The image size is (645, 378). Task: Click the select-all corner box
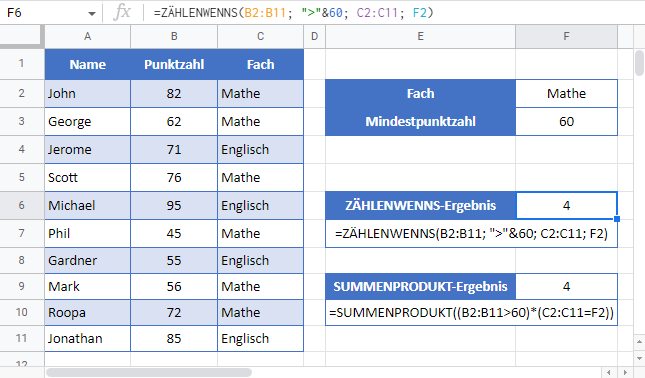(21, 37)
